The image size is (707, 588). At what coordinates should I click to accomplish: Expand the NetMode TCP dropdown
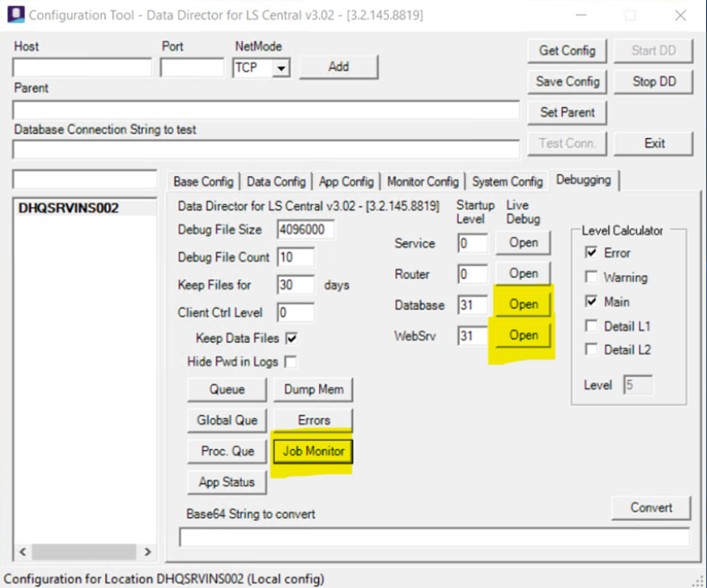pos(281,68)
